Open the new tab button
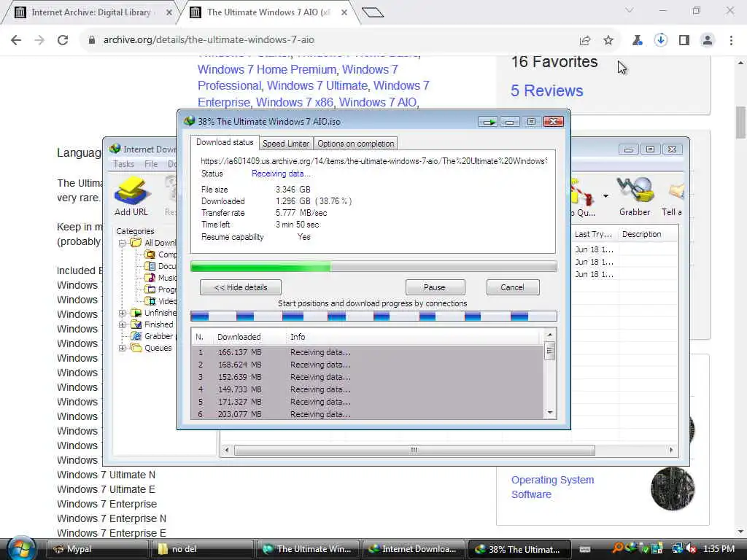 [373, 12]
